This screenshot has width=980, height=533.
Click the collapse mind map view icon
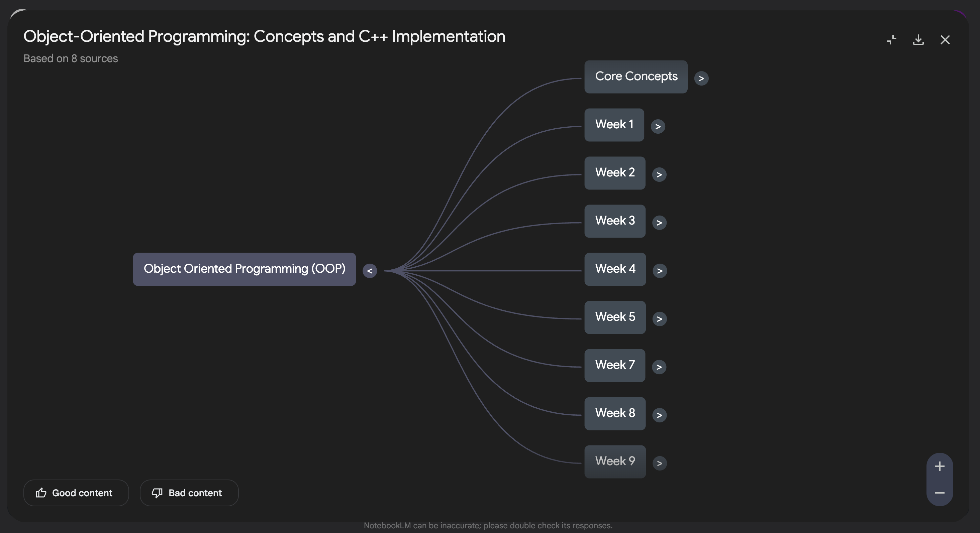pyautogui.click(x=891, y=39)
